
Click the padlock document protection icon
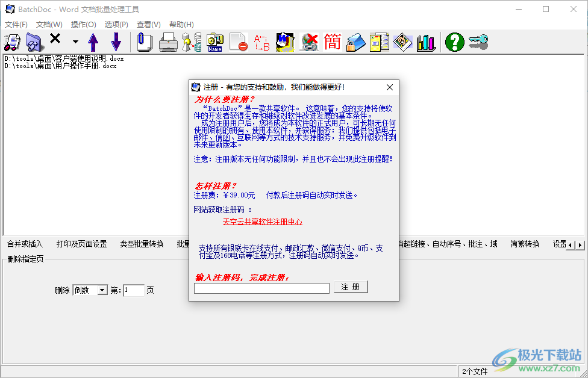tap(355, 42)
